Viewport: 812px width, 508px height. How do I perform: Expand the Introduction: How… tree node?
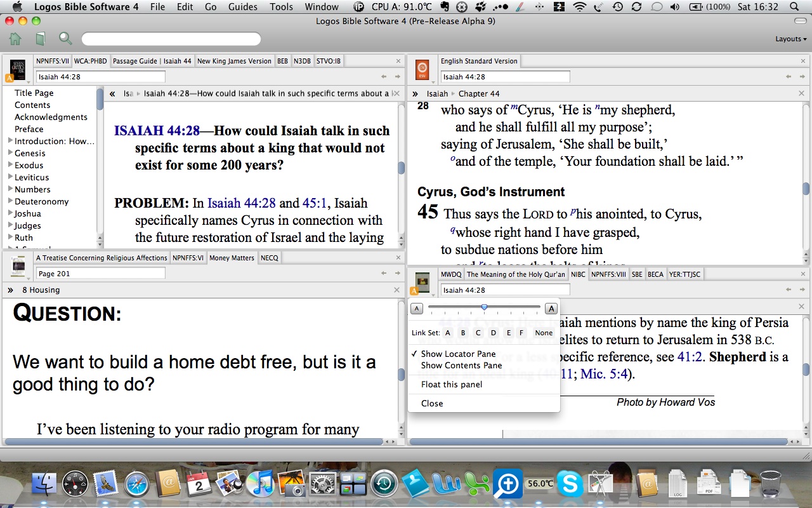[10, 141]
